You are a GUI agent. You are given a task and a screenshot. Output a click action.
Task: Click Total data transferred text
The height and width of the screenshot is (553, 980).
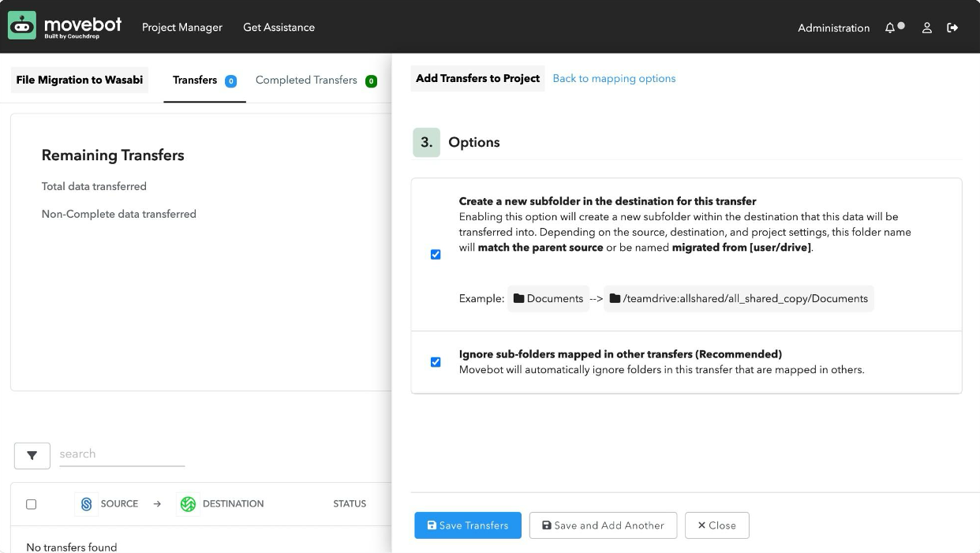pos(94,187)
